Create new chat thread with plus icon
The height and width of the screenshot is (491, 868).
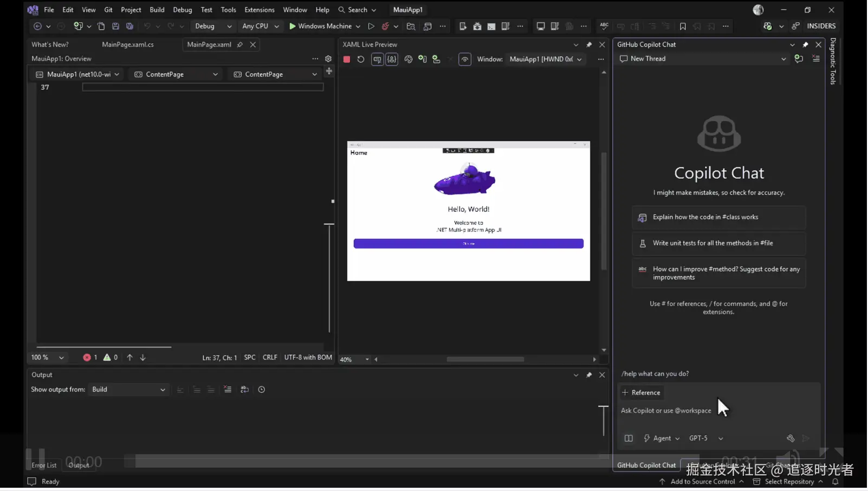click(799, 59)
